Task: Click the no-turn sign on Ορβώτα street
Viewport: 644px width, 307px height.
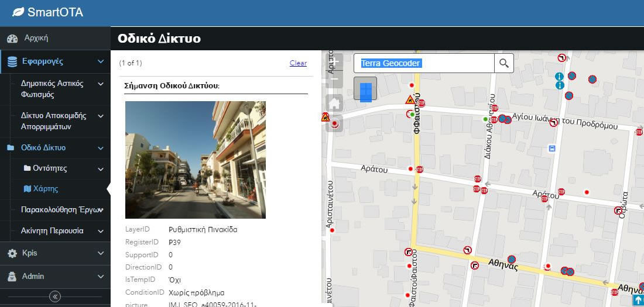Action: (x=618, y=211)
